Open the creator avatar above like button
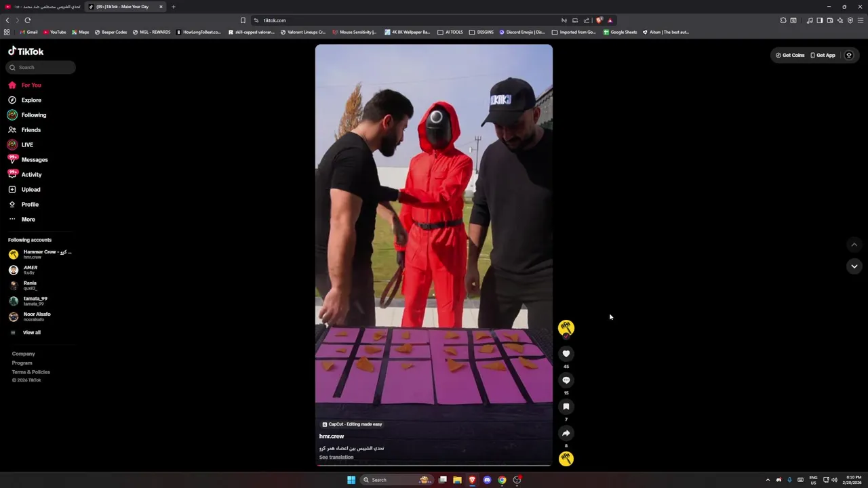Image resolution: width=868 pixels, height=488 pixels. coord(566,328)
